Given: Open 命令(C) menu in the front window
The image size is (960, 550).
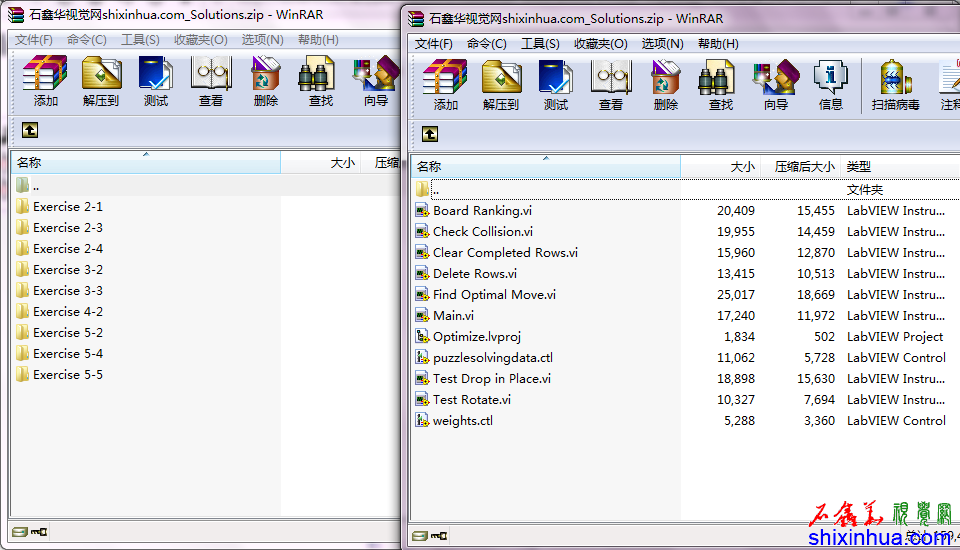Looking at the screenshot, I should coord(486,44).
